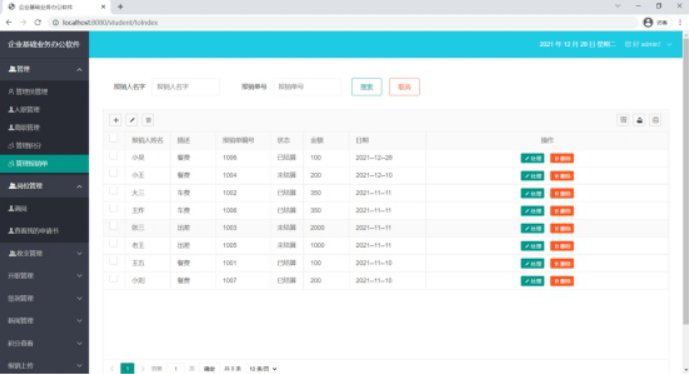Click 处理 for the 2021-12-26 row
689x374 pixels.
532,158
